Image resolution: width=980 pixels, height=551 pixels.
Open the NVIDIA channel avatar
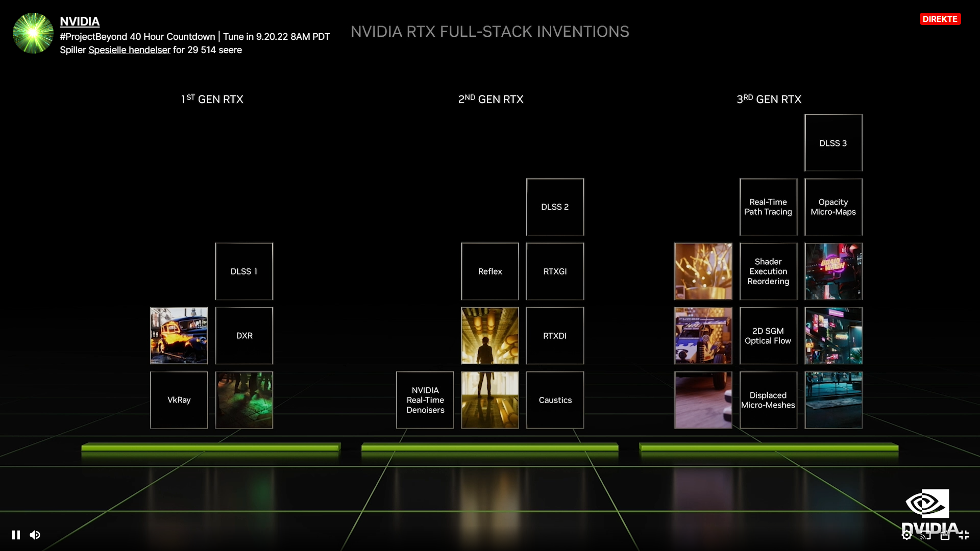click(x=33, y=33)
